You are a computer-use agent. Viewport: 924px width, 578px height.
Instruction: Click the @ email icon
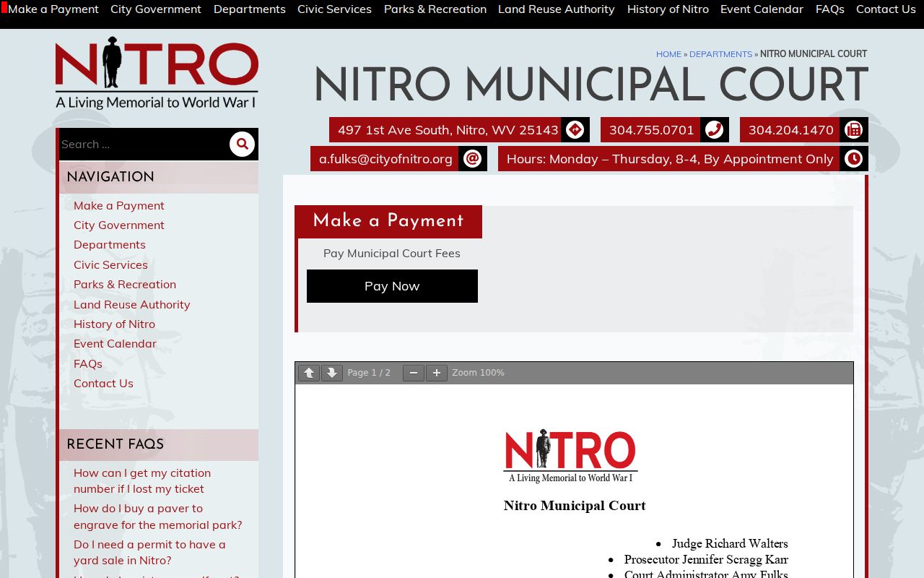pos(472,159)
